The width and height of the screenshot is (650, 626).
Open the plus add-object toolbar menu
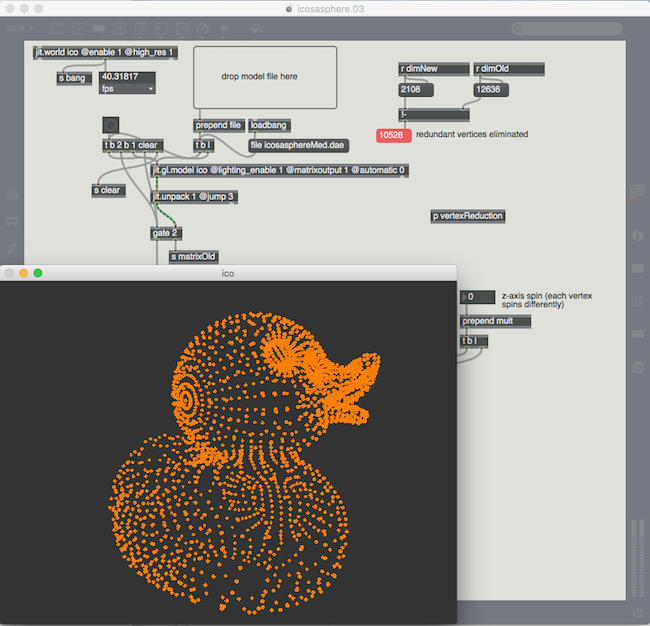coord(223,29)
